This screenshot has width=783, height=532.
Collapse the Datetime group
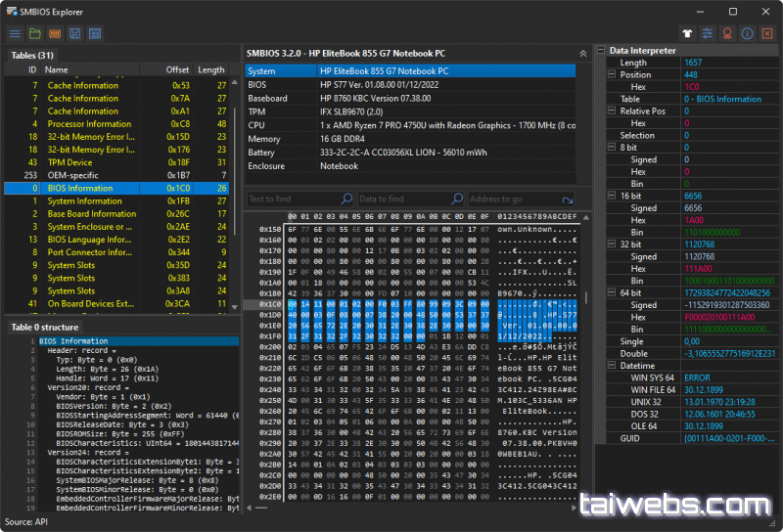point(612,366)
